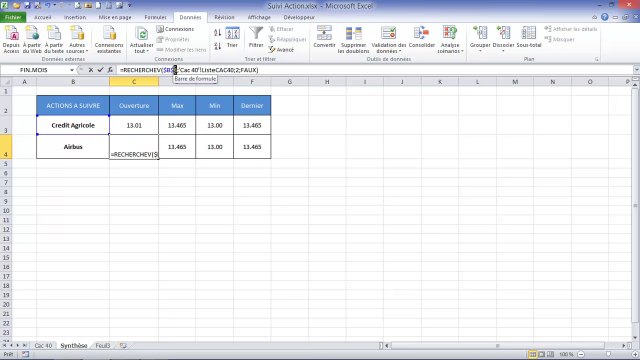This screenshot has width=640, height=360.
Task: Click the 100 % zoom level
Action: click(x=566, y=354)
